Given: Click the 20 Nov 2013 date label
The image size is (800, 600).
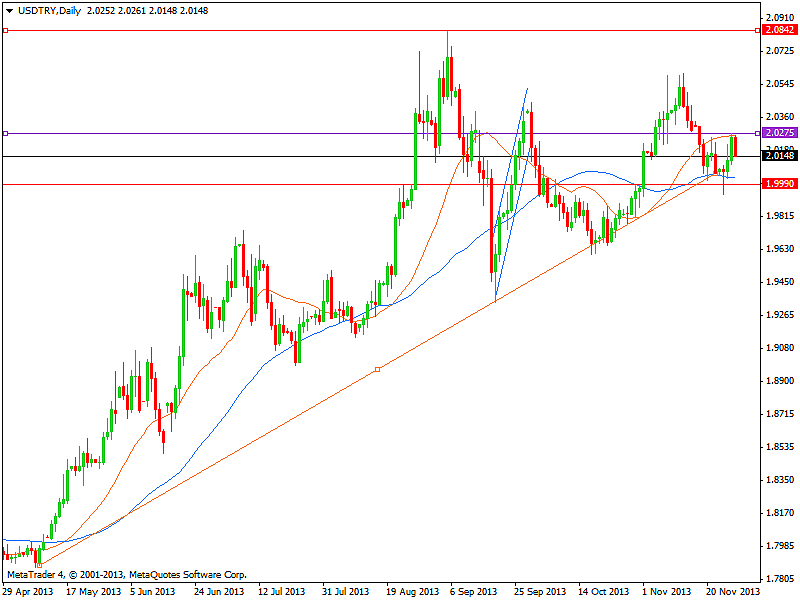Looking at the screenshot, I should click(x=732, y=591).
